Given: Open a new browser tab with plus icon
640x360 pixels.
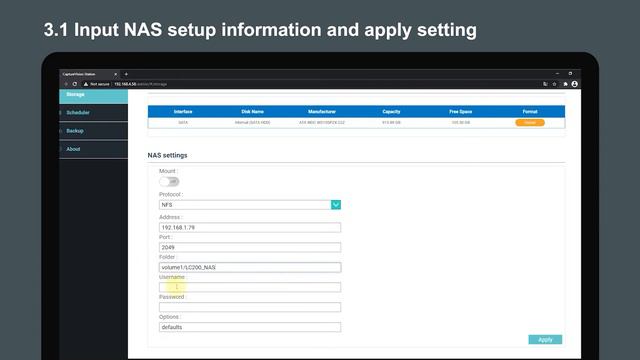Looking at the screenshot, I should [126, 74].
